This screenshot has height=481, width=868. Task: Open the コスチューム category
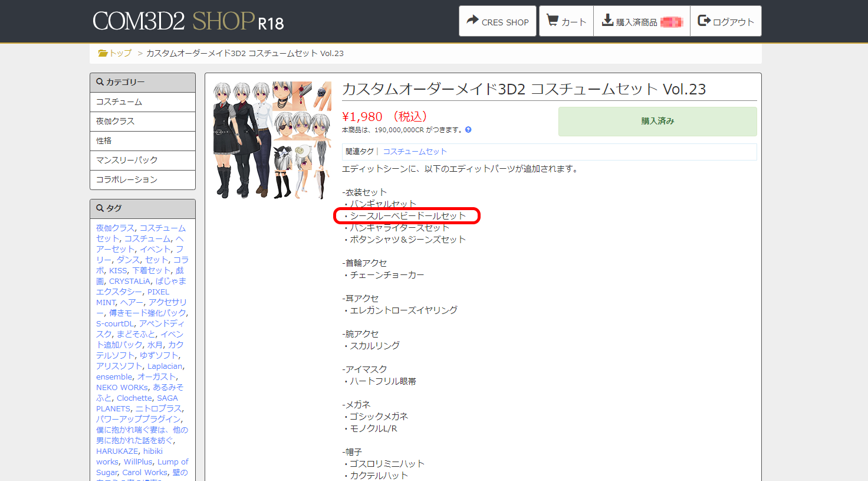(x=143, y=102)
